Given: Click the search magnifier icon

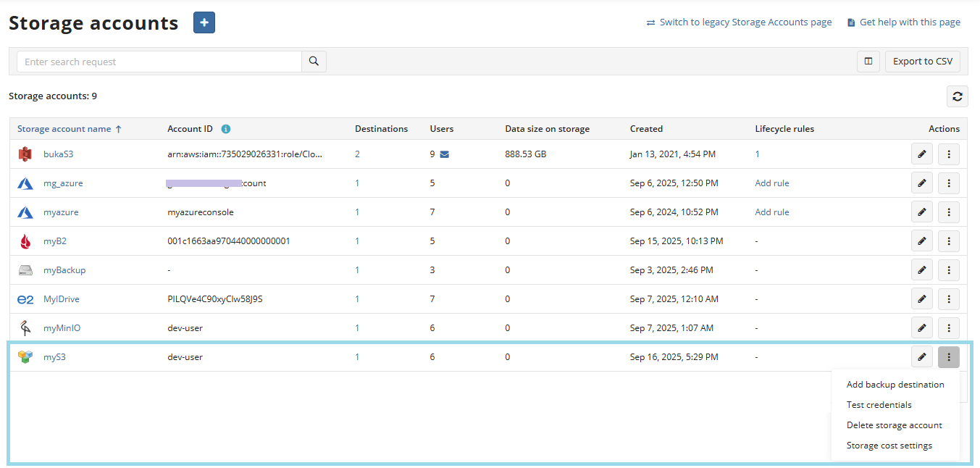Looking at the screenshot, I should point(314,62).
